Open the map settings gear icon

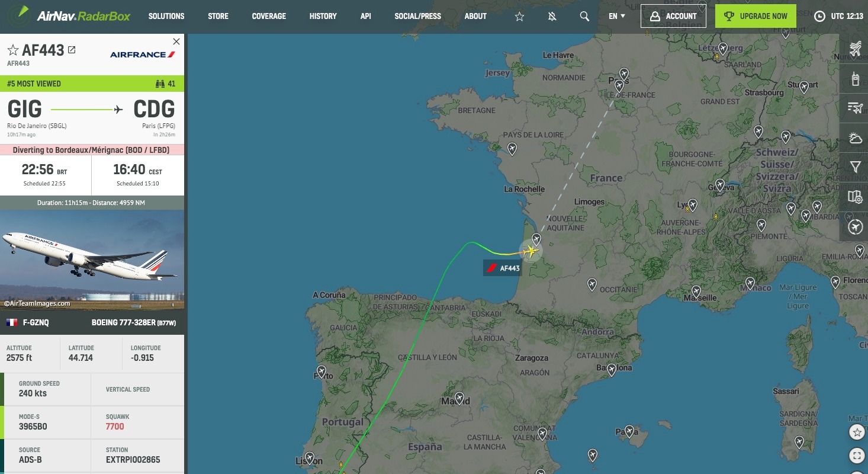click(x=855, y=197)
